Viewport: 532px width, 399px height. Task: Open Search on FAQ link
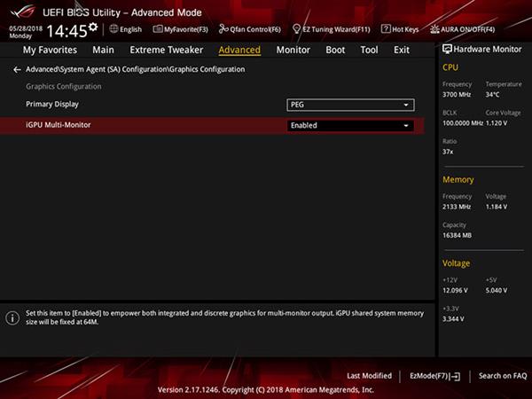tap(503, 376)
